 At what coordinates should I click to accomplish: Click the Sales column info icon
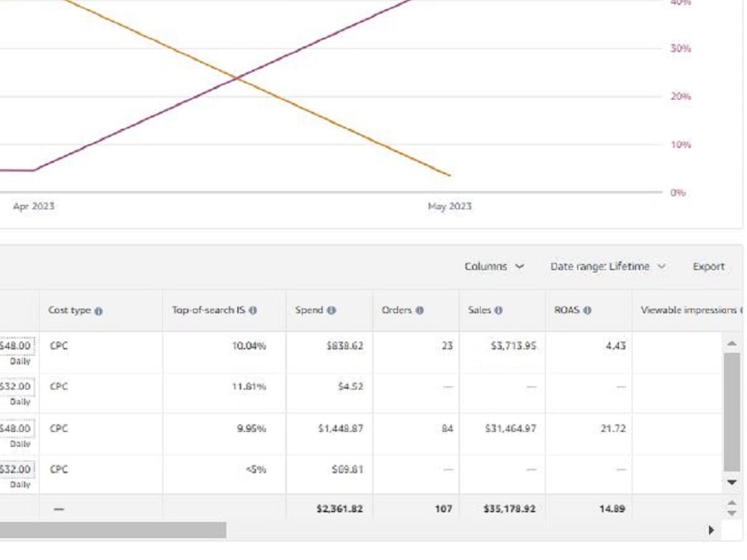pyautogui.click(x=498, y=311)
